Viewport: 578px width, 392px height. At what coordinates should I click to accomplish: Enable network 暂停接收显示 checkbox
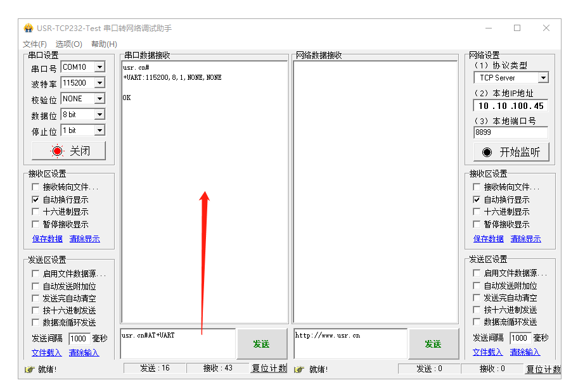(477, 224)
